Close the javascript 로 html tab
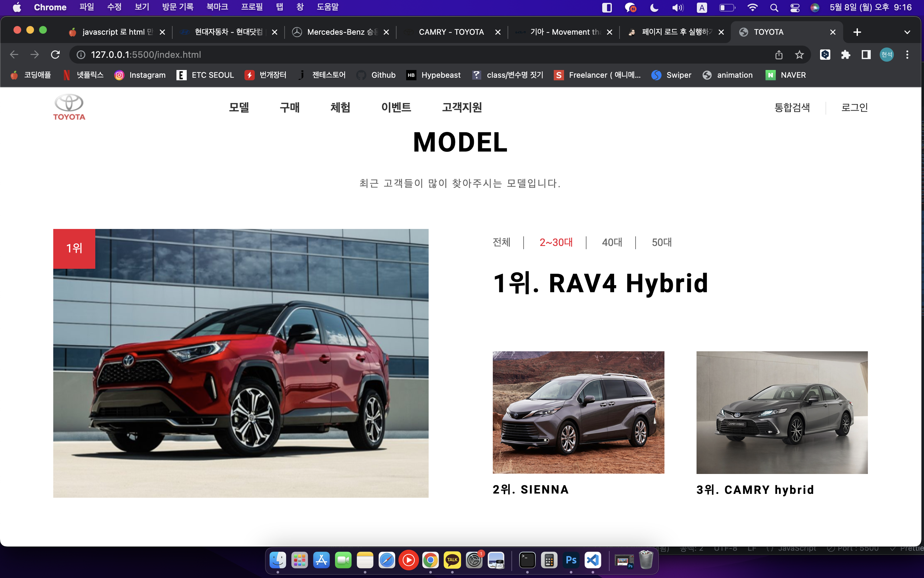The width and height of the screenshot is (924, 578). coord(162,32)
